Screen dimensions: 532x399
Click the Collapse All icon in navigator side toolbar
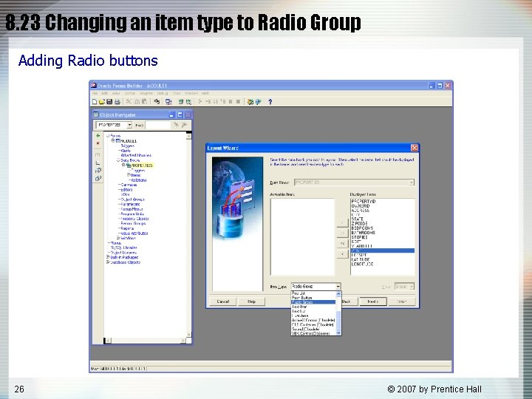click(98, 179)
